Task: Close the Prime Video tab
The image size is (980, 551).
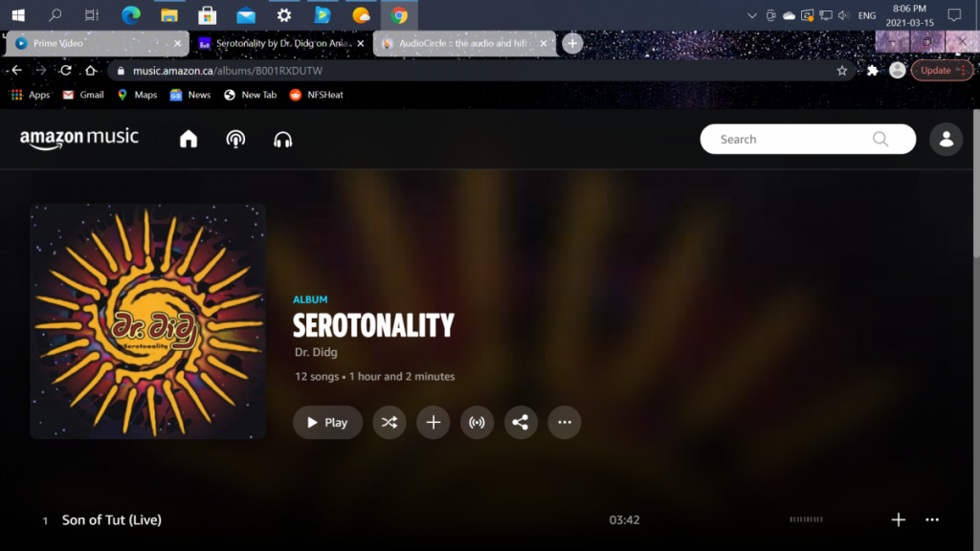Action: click(177, 43)
